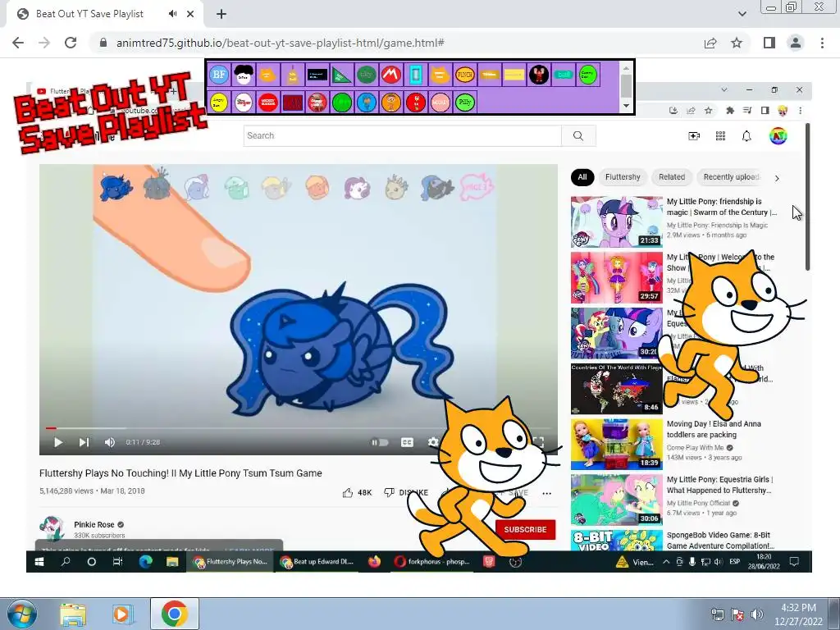
Task: Select the green Gummy Bear circle icon
Action: (588, 75)
